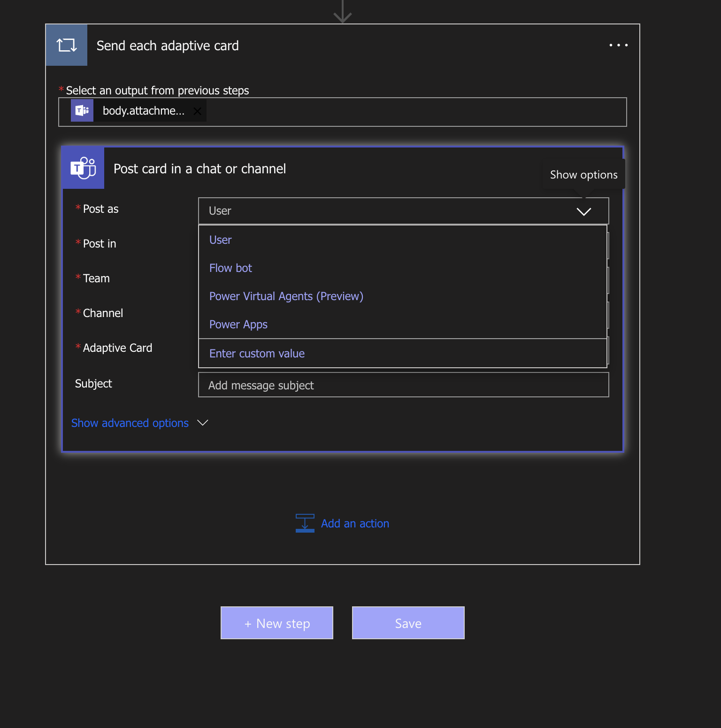This screenshot has width=721, height=728.
Task: Click the body.attachme... token text
Action: coord(144,111)
